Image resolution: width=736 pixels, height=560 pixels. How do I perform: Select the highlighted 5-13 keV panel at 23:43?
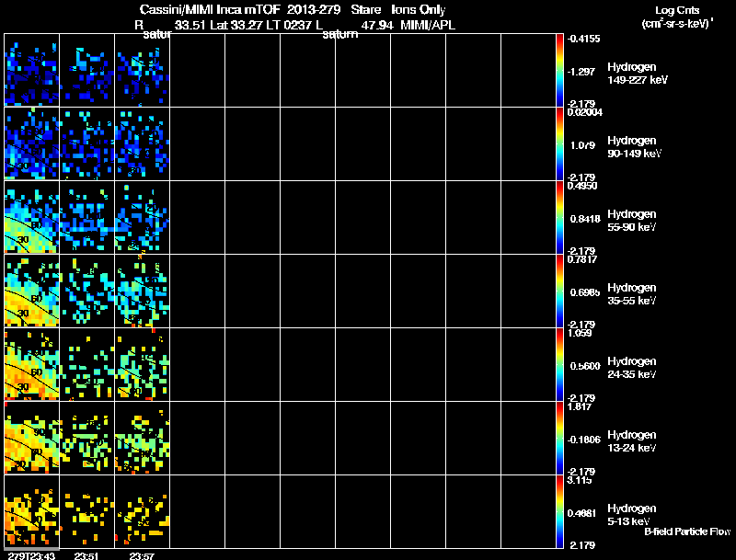pyautogui.click(x=31, y=511)
